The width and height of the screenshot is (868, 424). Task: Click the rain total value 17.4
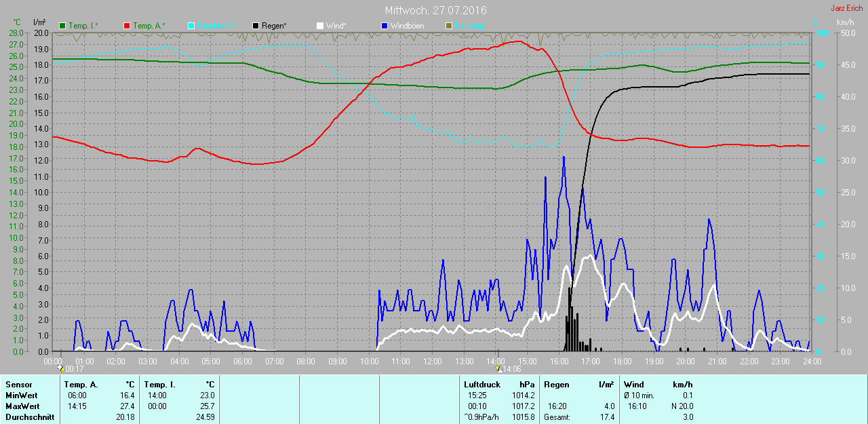point(607,417)
